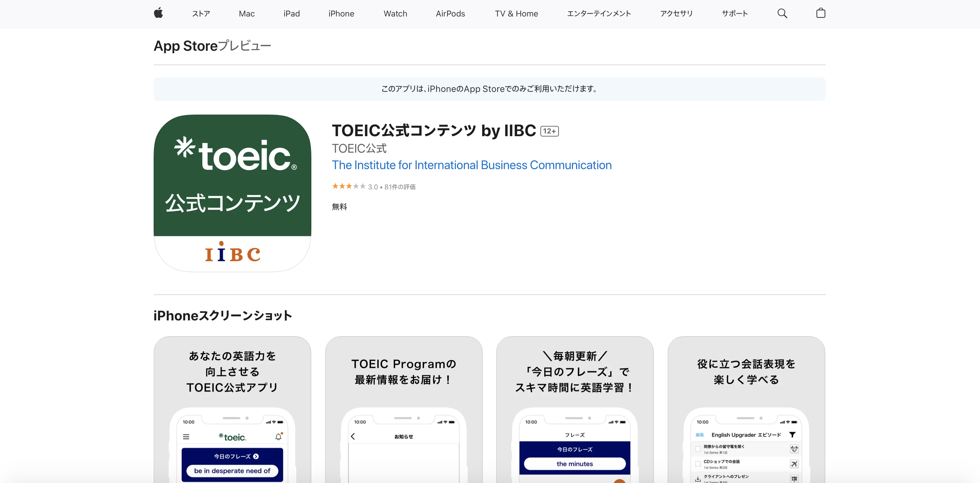
Task: Click the iPhoneスクリーンショット heading
Action: point(223,316)
